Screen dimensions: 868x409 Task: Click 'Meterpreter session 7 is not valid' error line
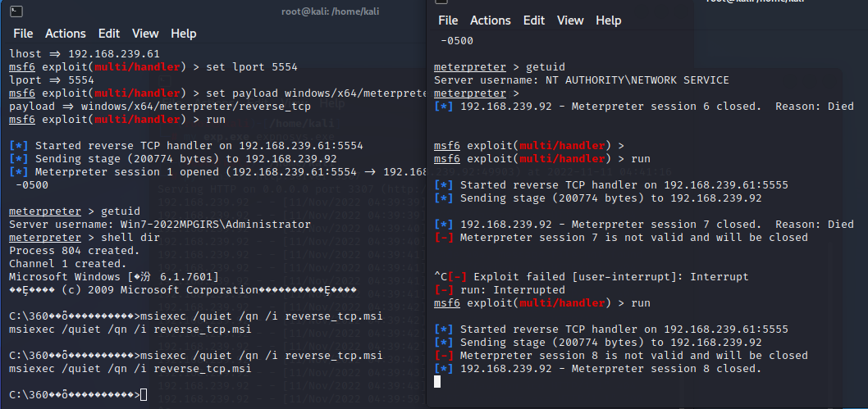[x=620, y=238]
